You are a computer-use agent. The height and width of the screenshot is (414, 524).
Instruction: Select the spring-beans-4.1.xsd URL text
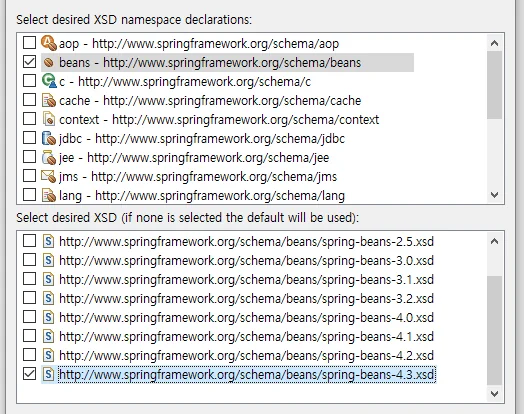246,337
